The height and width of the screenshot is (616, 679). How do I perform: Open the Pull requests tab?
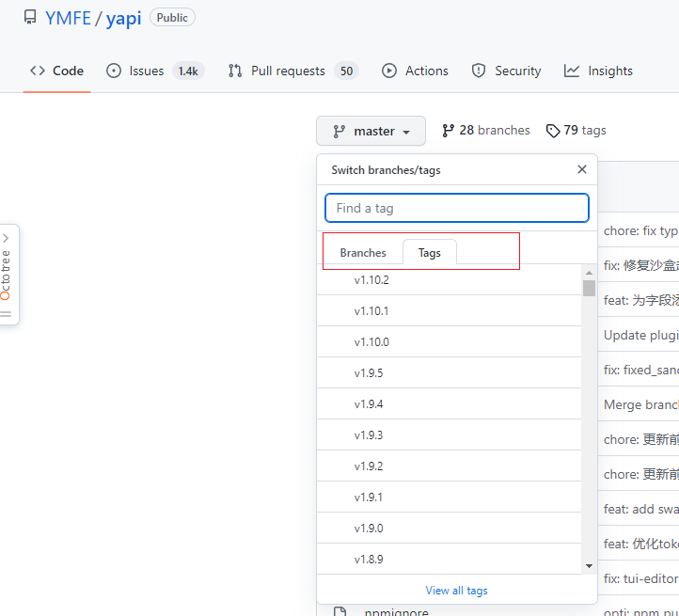click(288, 71)
